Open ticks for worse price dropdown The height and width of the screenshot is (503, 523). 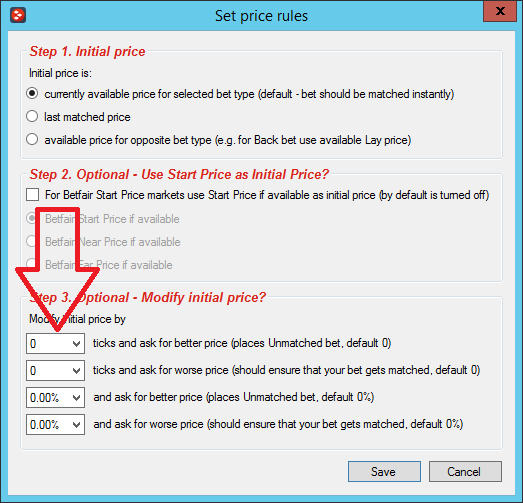55,370
